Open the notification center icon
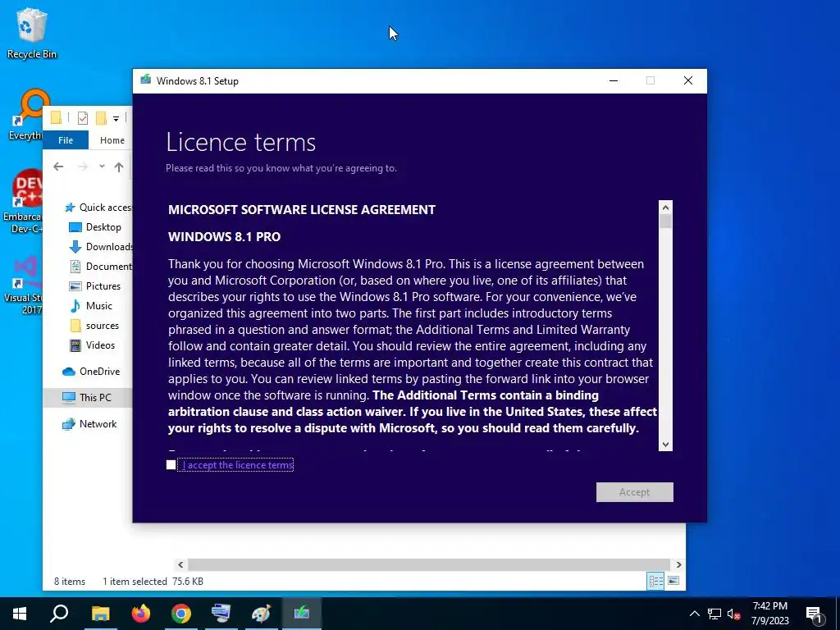The height and width of the screenshot is (630, 840). pyautogui.click(x=815, y=614)
